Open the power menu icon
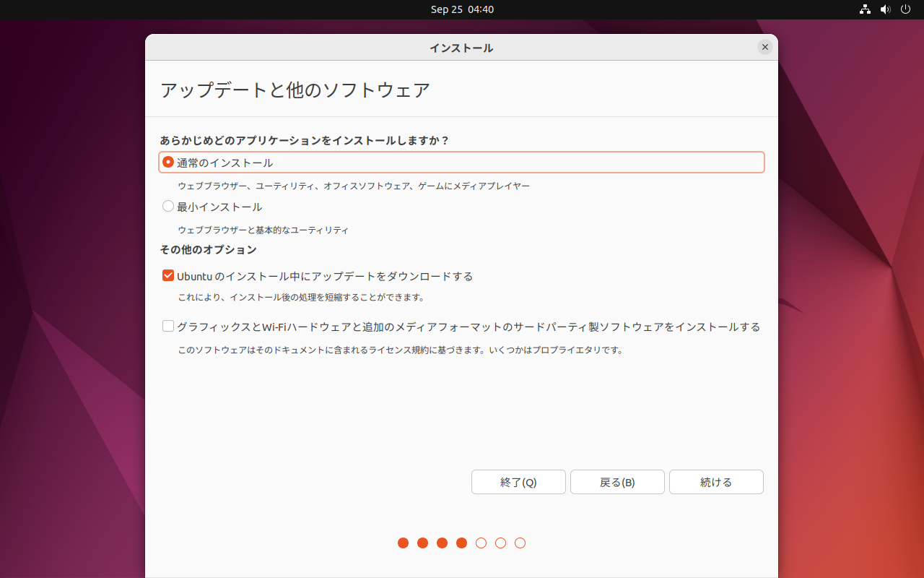 click(x=906, y=9)
